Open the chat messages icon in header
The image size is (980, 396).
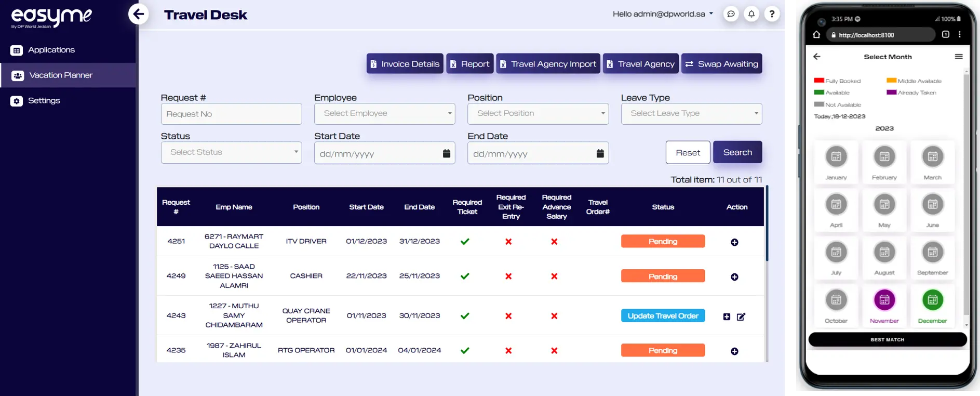click(731, 14)
